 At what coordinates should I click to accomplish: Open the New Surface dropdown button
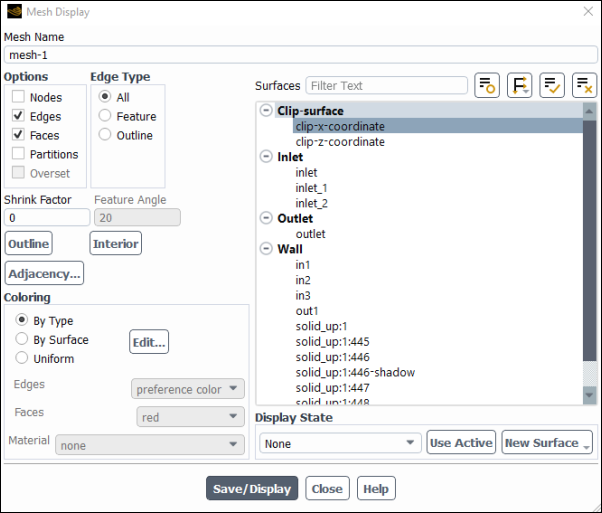[547, 443]
